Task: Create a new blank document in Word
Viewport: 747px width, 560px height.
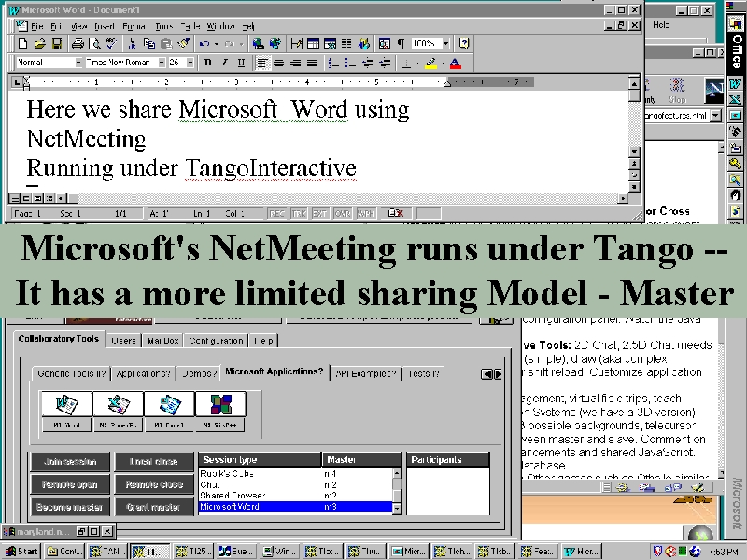Action: [22, 44]
